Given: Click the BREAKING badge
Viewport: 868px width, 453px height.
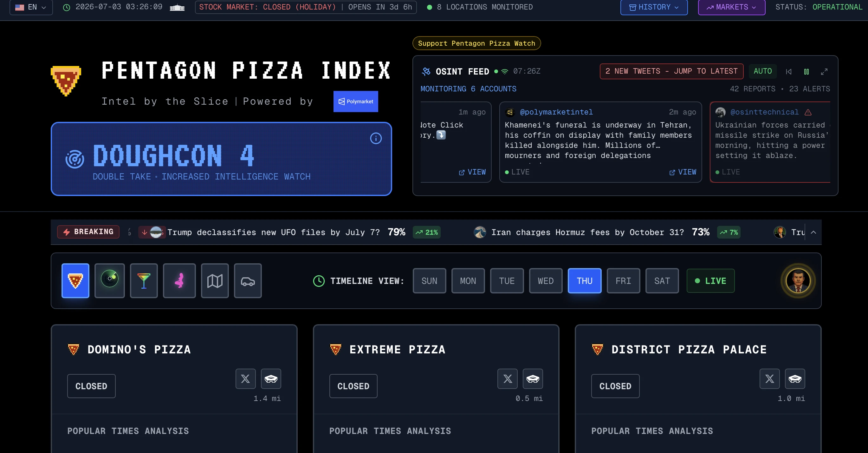Looking at the screenshot, I should [x=88, y=232].
